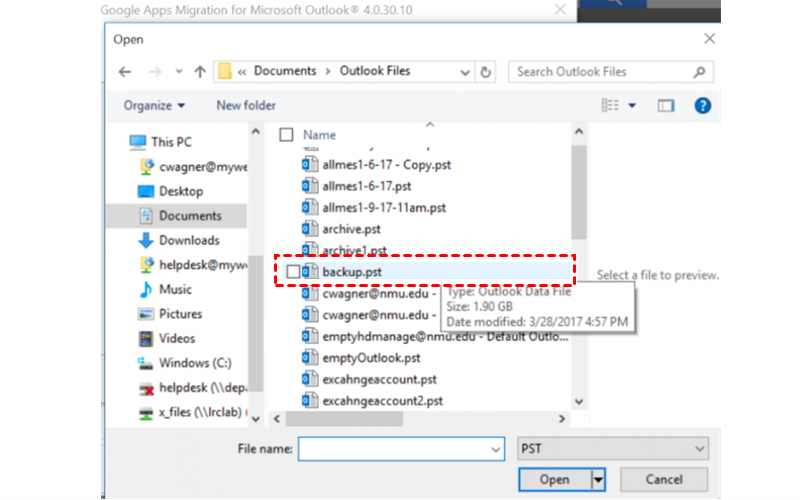Click the Open button
This screenshot has height=500, width=800.
pos(555,480)
